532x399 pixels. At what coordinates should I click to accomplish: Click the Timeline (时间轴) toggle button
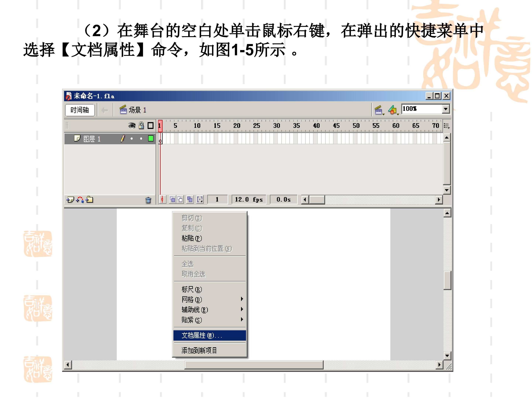point(80,110)
